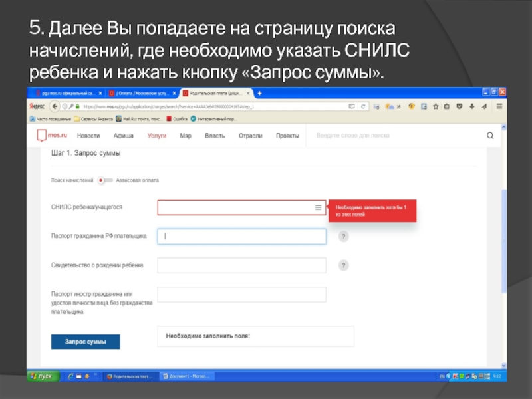Screen dimensions: 532x399
Task: Open Часто посещаемые bookmark
Action: tap(51, 119)
